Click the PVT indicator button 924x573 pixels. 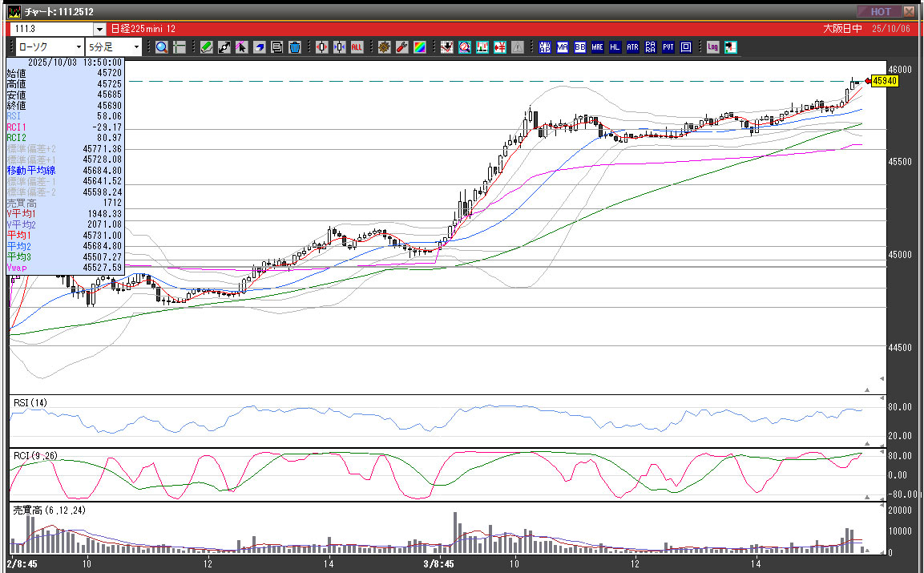pos(668,47)
